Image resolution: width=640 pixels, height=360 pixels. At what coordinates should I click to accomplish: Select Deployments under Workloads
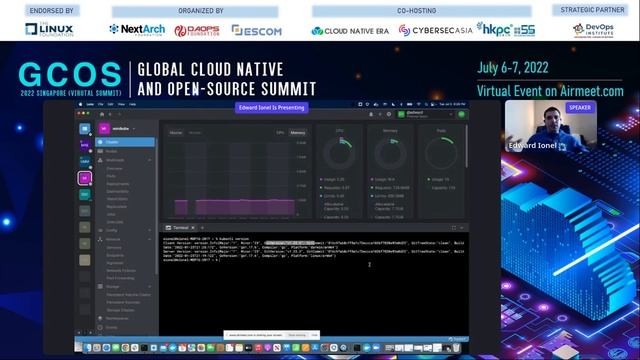118,184
